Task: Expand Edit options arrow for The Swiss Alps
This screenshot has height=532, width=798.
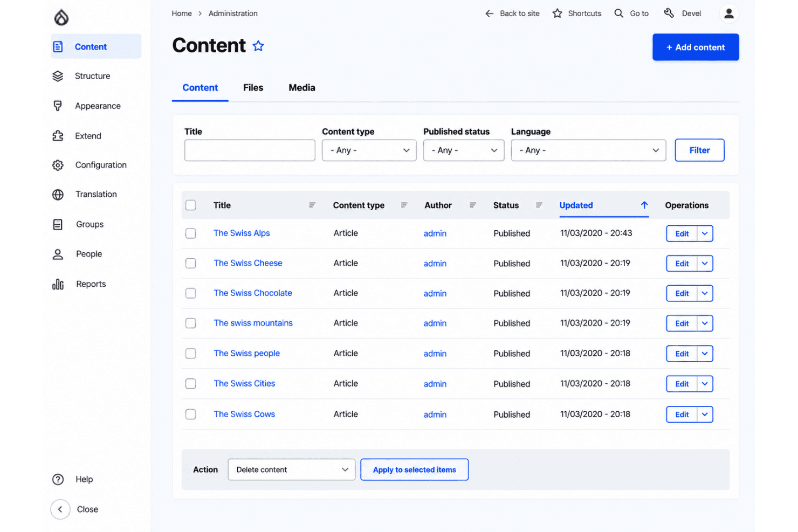Action: click(x=705, y=233)
